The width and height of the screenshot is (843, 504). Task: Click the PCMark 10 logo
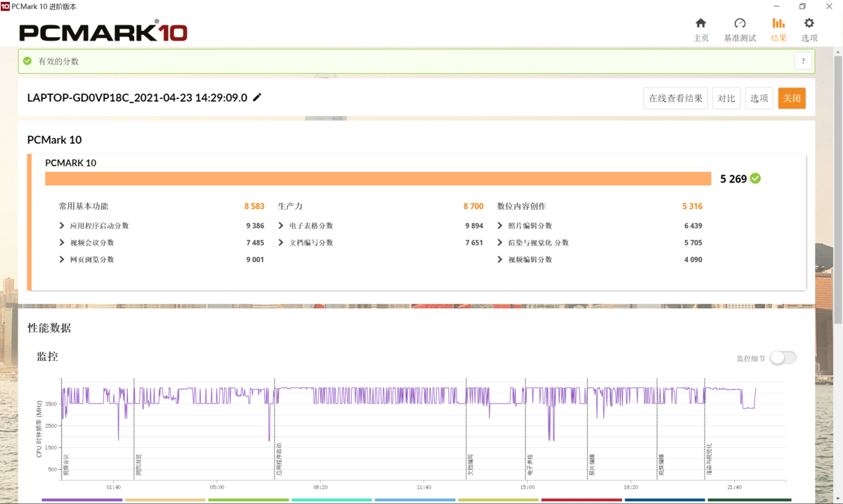tap(103, 32)
